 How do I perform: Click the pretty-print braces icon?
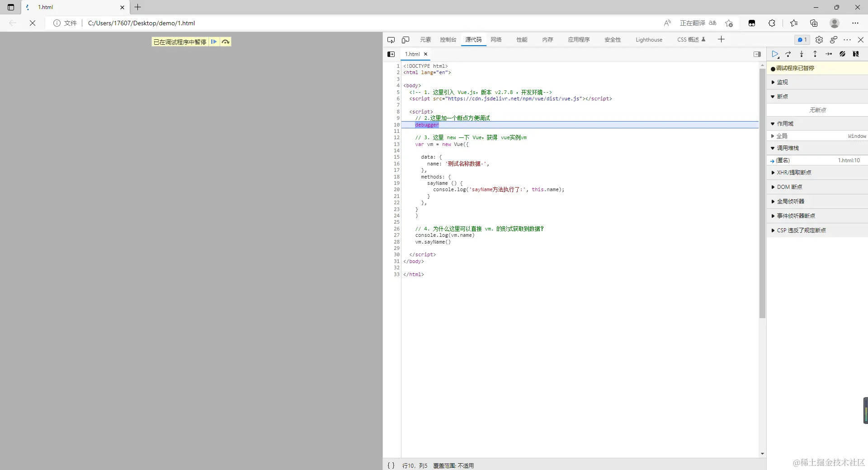(x=391, y=465)
